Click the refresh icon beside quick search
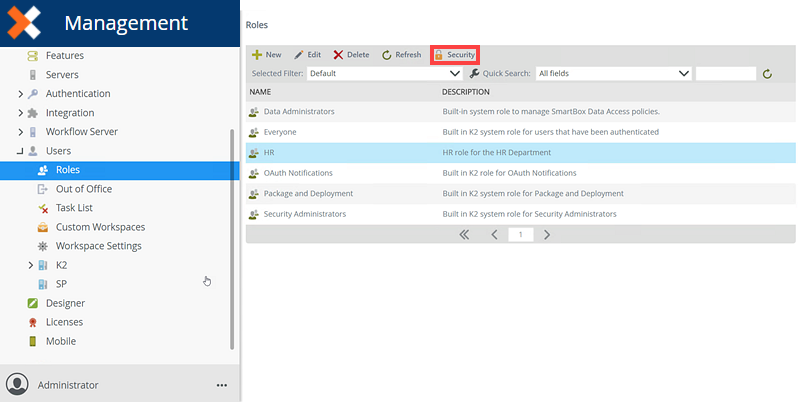The height and width of the screenshot is (402, 800). pos(767,74)
